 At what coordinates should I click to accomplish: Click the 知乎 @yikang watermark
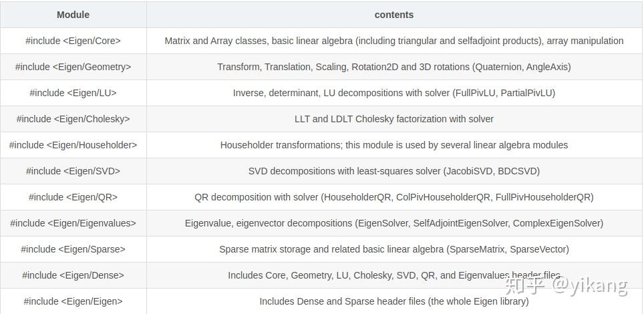[567, 285]
